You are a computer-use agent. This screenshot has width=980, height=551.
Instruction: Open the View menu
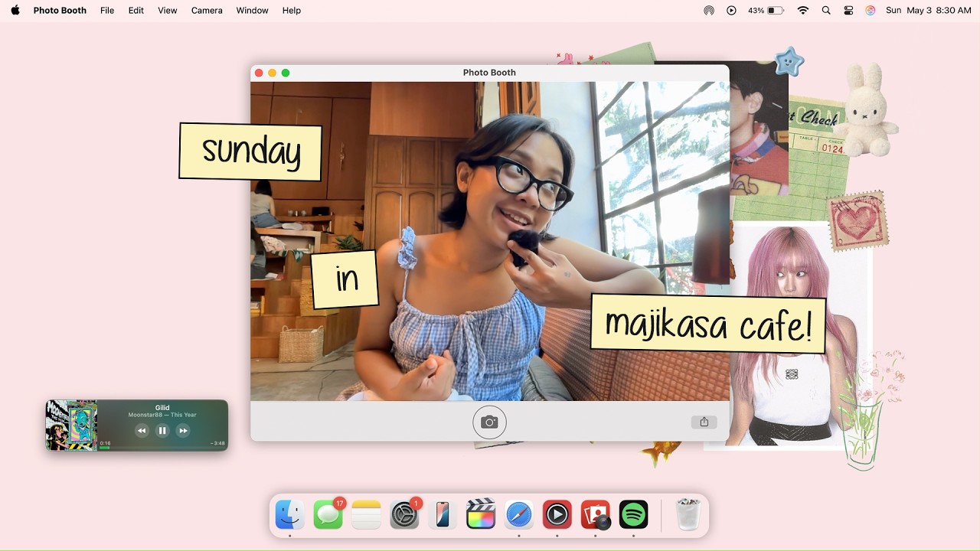click(168, 11)
